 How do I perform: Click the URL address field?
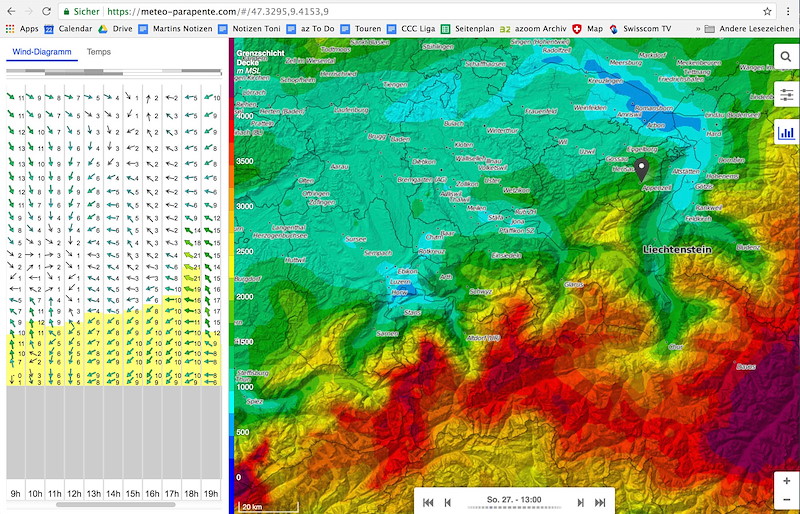click(416, 11)
